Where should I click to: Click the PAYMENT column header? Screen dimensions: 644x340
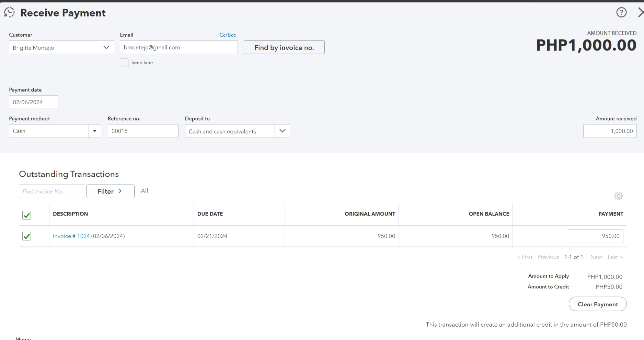tap(611, 214)
